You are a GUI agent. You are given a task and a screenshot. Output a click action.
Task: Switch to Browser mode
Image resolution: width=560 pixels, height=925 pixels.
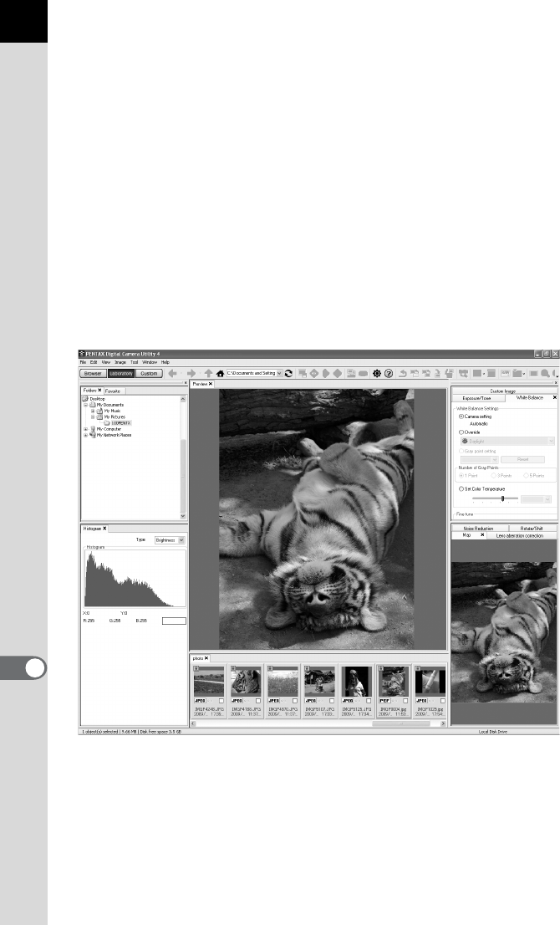coord(93,373)
